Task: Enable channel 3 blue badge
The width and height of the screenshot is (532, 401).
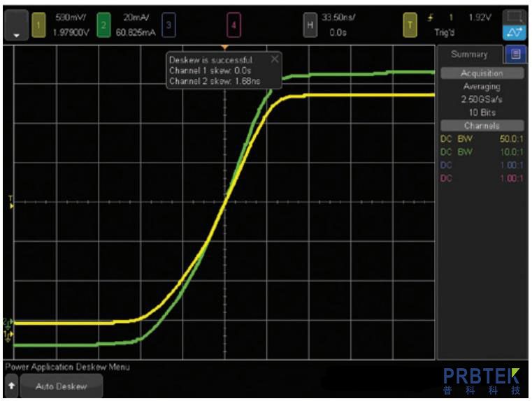Action: (168, 25)
